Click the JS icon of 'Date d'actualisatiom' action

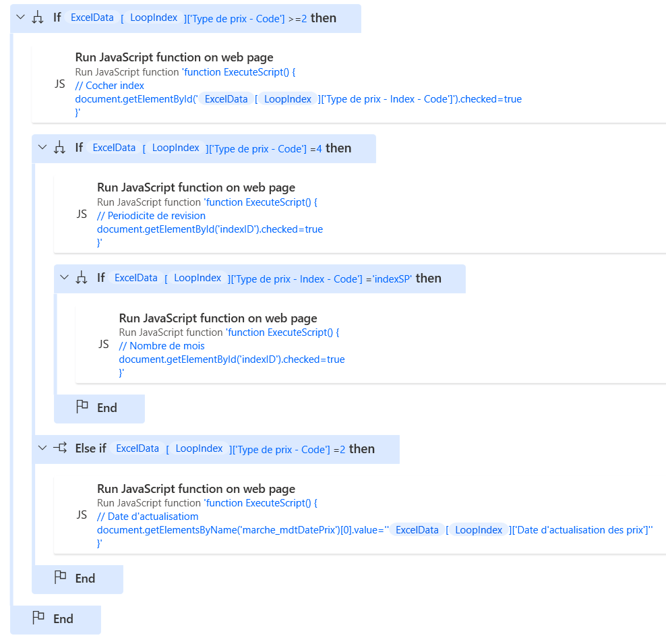(82, 515)
